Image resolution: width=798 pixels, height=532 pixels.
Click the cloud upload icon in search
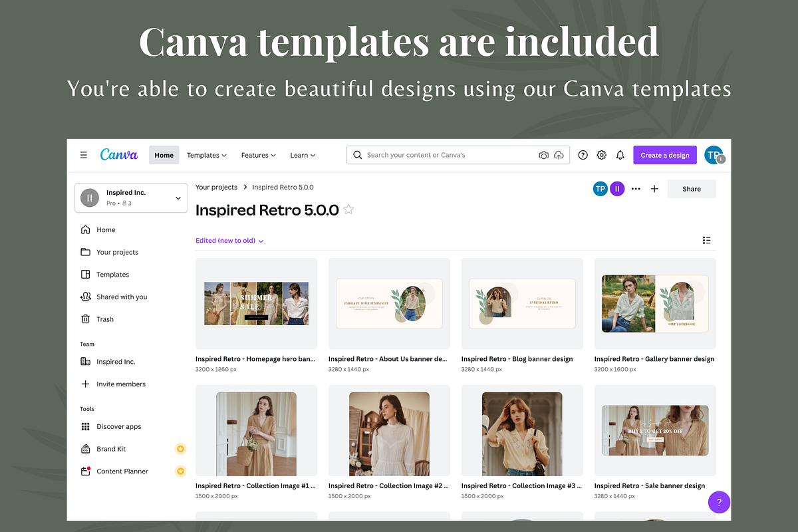(x=559, y=155)
